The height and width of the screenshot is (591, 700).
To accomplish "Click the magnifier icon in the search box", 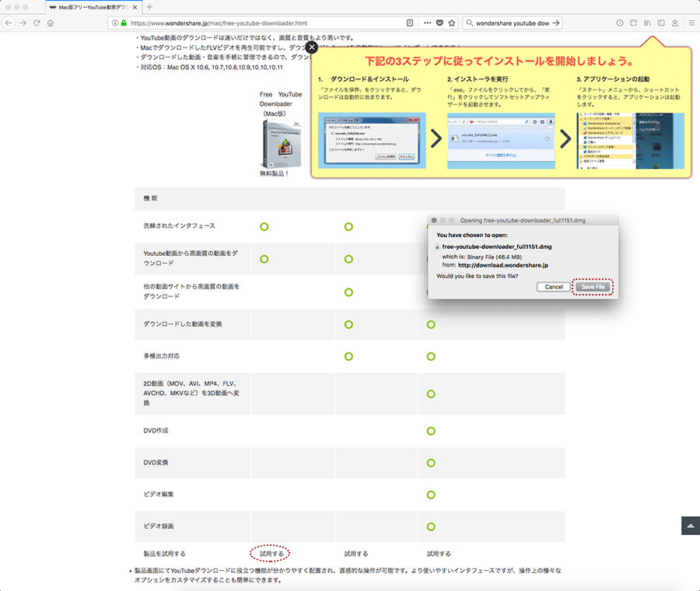I will [x=469, y=23].
